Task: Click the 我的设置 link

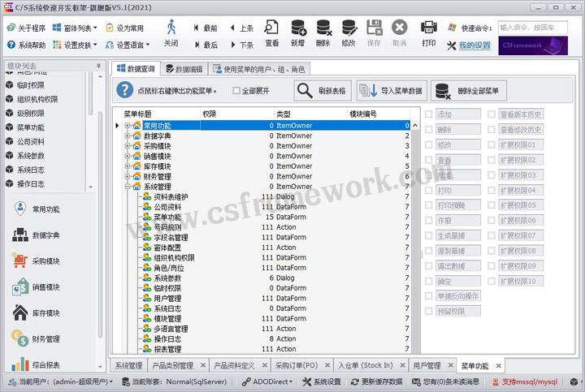Action: tap(474, 45)
